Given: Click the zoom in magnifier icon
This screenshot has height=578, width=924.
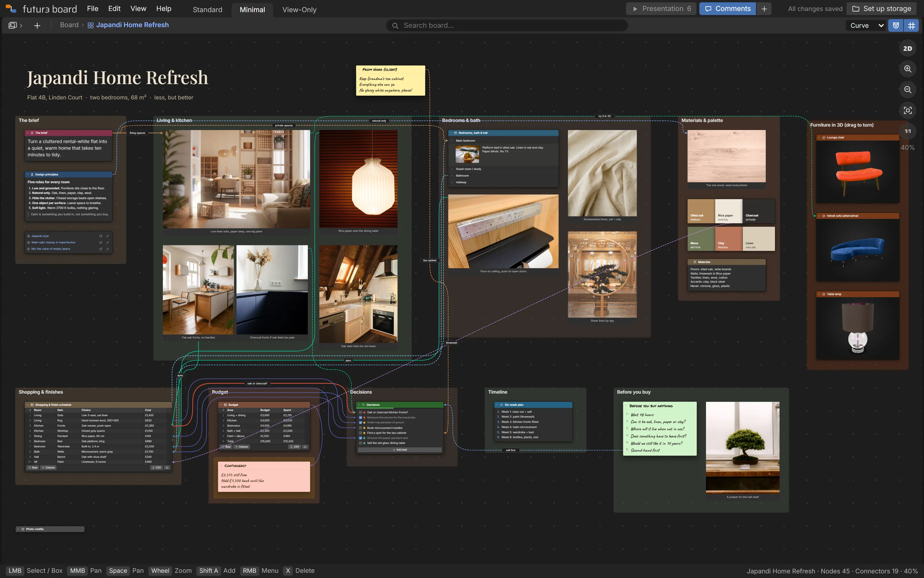Looking at the screenshot, I should tap(908, 69).
